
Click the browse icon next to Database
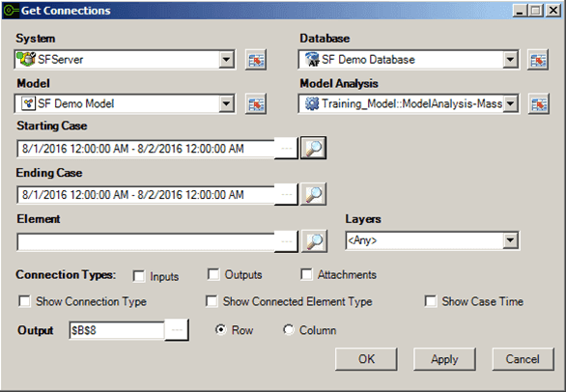click(x=538, y=60)
